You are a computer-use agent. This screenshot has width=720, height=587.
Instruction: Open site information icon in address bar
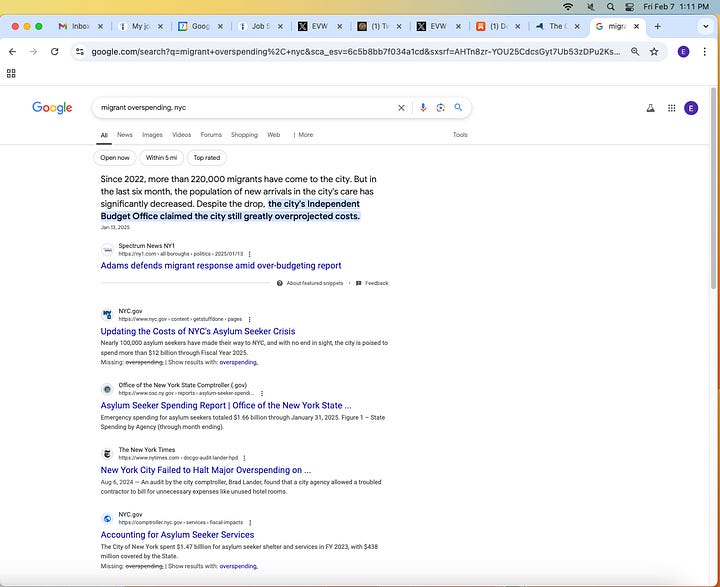(x=80, y=51)
